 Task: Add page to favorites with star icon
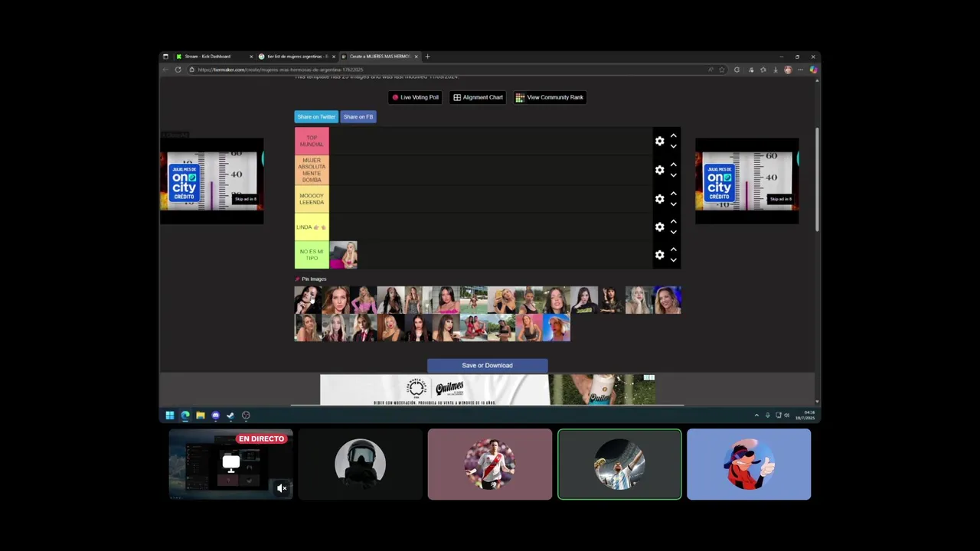point(721,70)
